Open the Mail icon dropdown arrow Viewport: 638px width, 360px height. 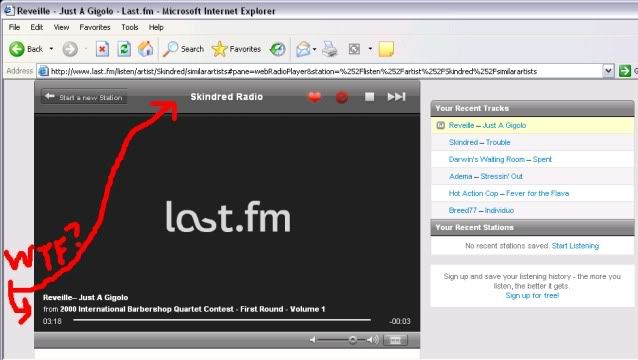(315, 49)
